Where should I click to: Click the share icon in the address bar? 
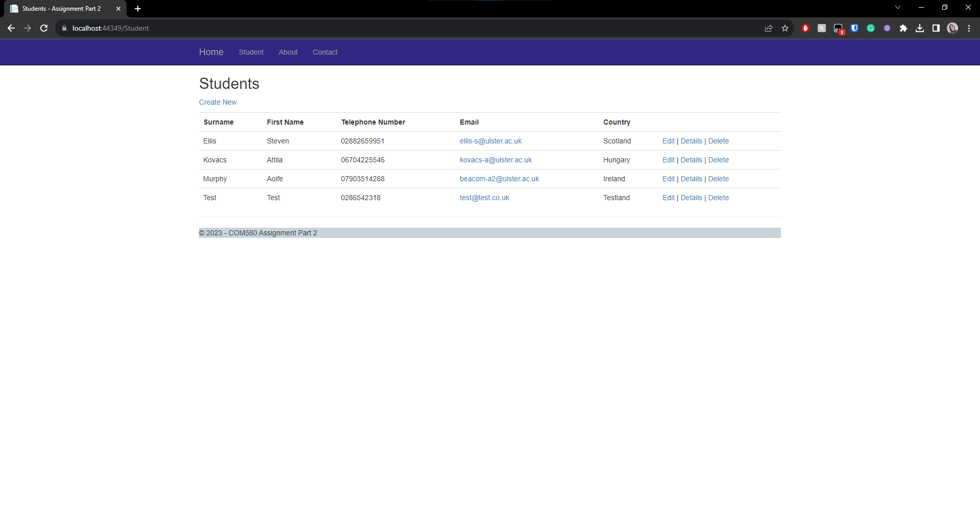pyautogui.click(x=769, y=28)
